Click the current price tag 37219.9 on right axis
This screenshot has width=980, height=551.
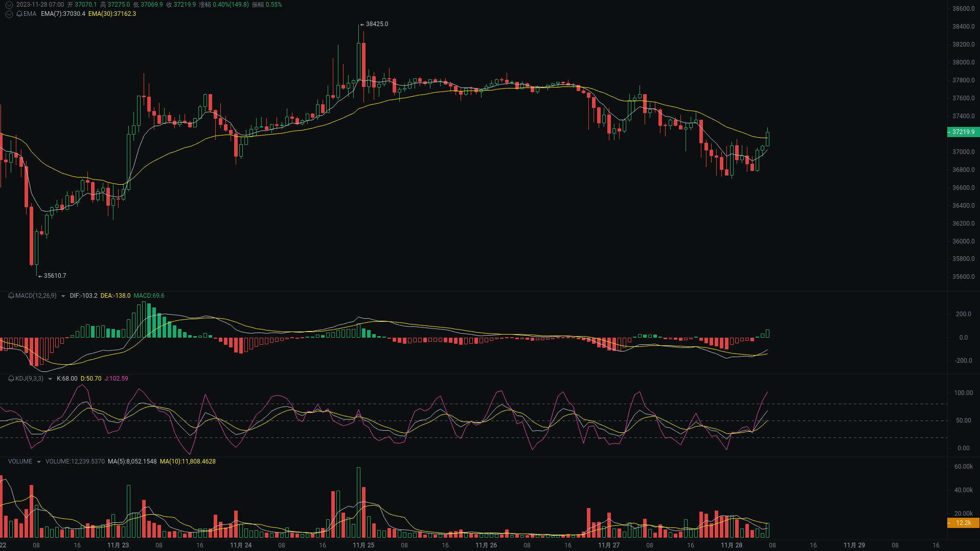click(963, 132)
